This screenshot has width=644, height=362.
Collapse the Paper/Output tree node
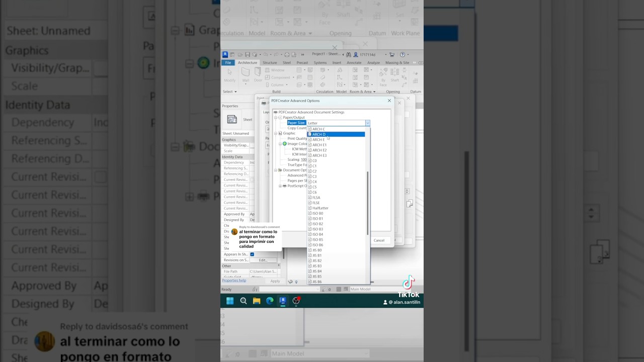point(276,118)
